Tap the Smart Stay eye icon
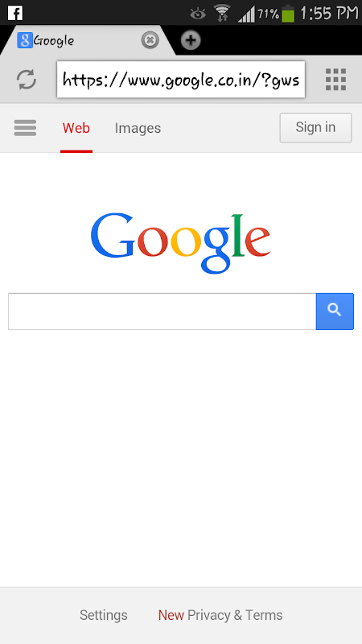Screen dimensions: 362x644 pos(198,14)
